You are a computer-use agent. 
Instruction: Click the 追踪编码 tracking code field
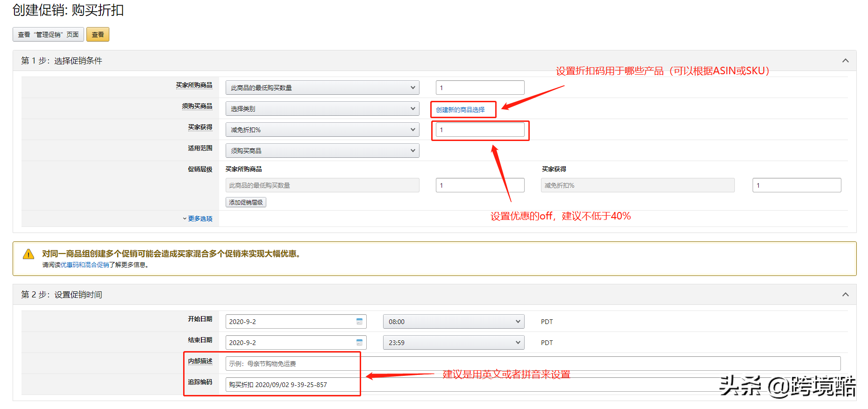[533, 385]
